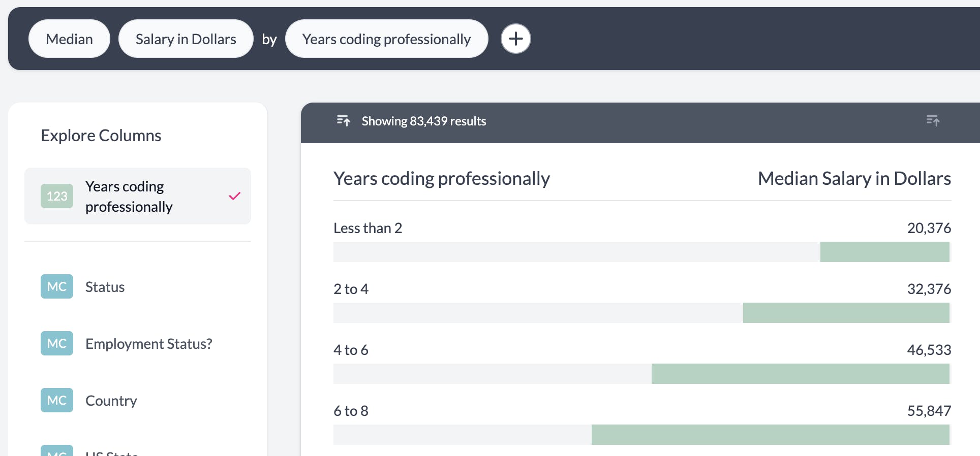This screenshot has width=980, height=456.
Task: Click the 2 to 4 row label
Action: pos(351,289)
